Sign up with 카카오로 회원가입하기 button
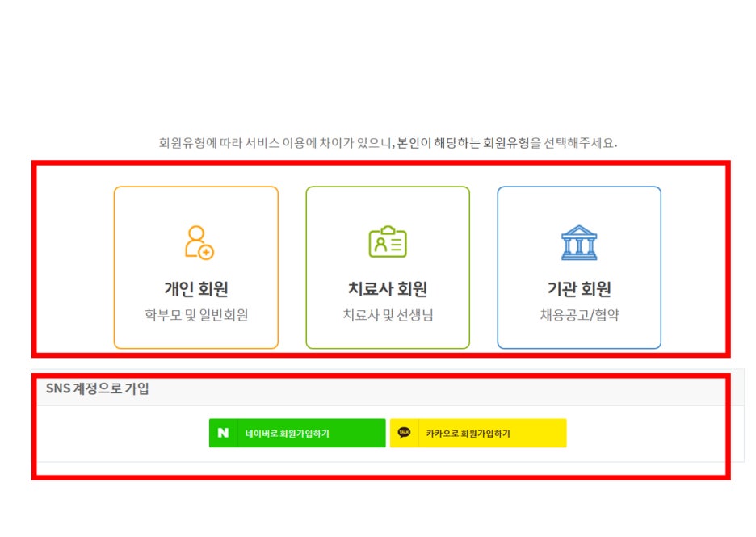Viewport: 756px width, 537px height. (478, 433)
